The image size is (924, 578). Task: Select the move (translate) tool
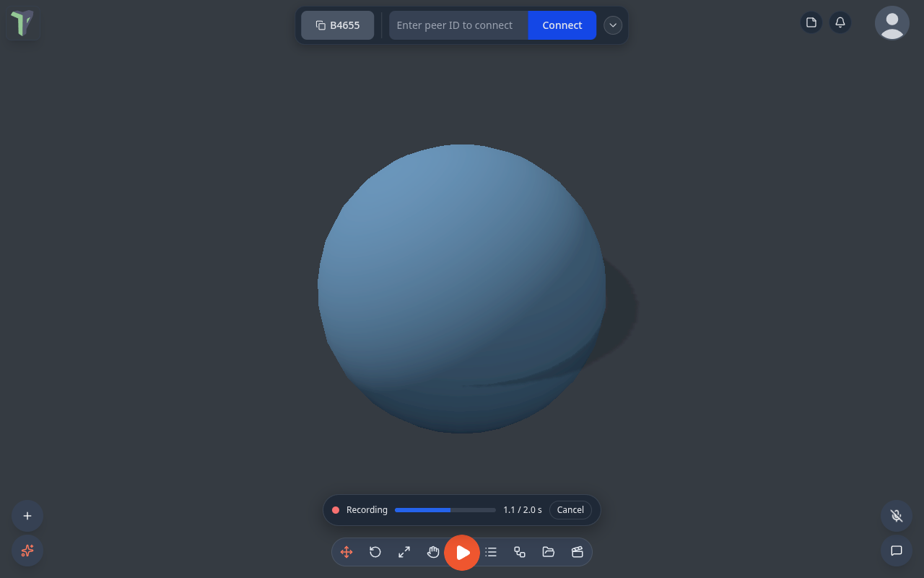(x=346, y=552)
